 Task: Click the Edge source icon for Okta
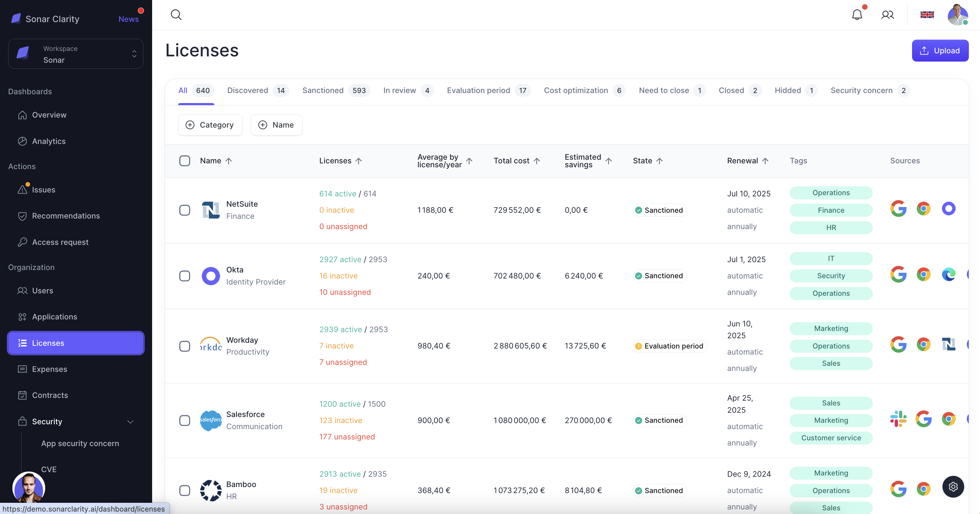tap(948, 274)
